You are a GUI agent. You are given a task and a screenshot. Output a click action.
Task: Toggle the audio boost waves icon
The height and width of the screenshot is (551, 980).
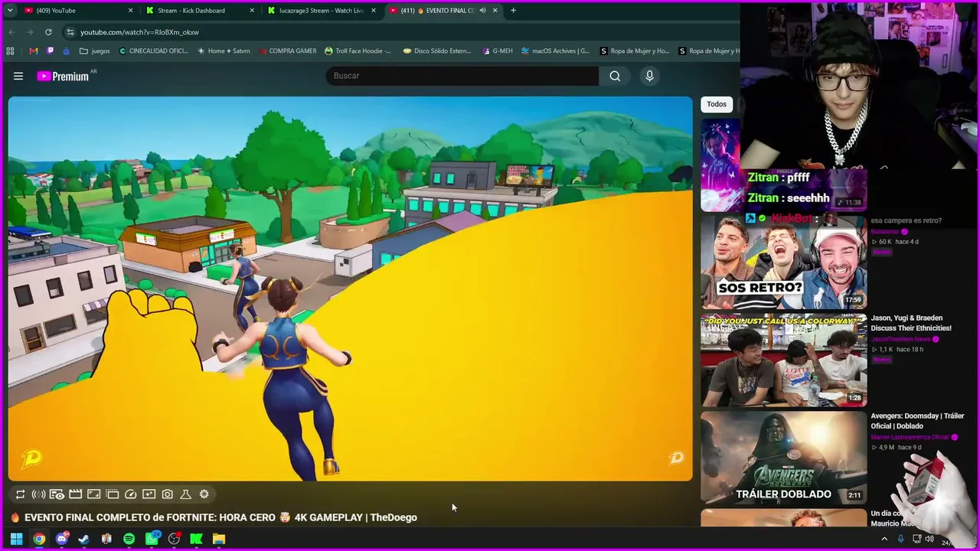pos(38,494)
